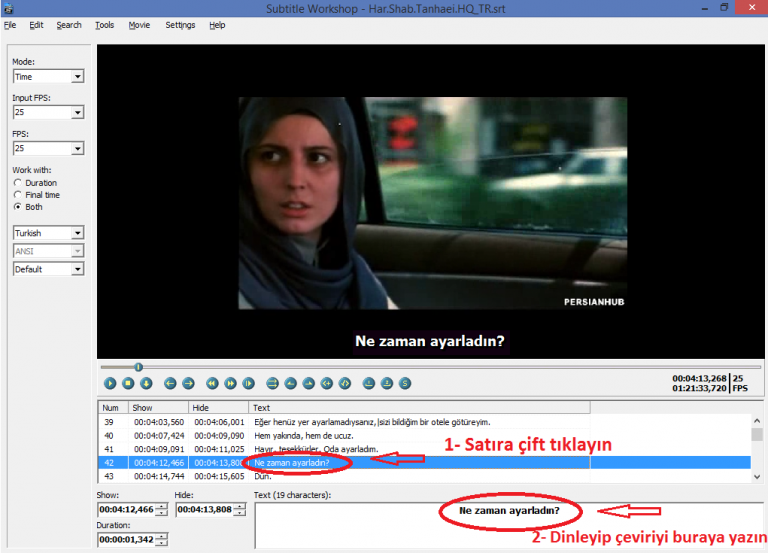Click the subtitle list scroll down arrow

click(757, 477)
